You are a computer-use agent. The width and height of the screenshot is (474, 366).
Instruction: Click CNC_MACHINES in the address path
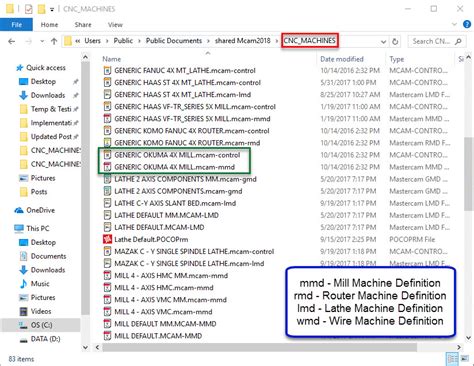coord(310,41)
